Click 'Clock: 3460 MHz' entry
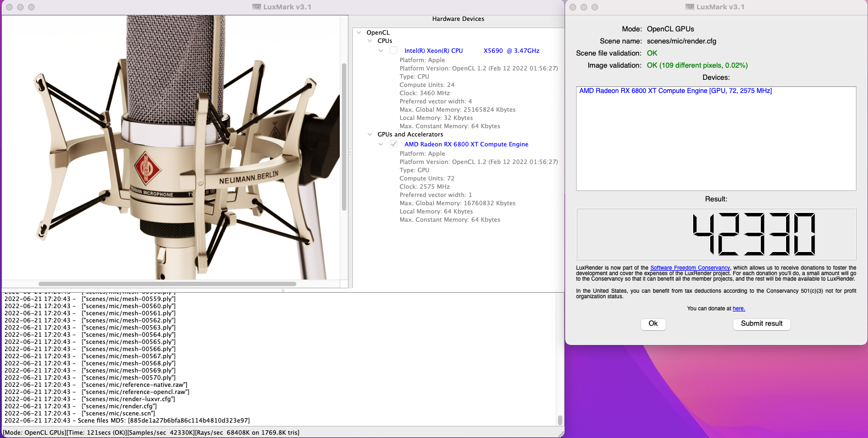Image resolution: width=868 pixels, height=438 pixels. tap(424, 93)
